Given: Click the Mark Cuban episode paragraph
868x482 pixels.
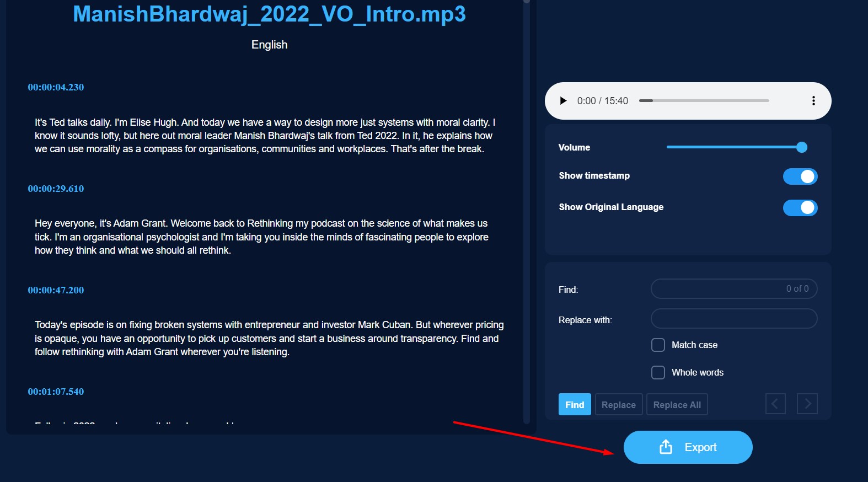Looking at the screenshot, I should click(x=269, y=339).
